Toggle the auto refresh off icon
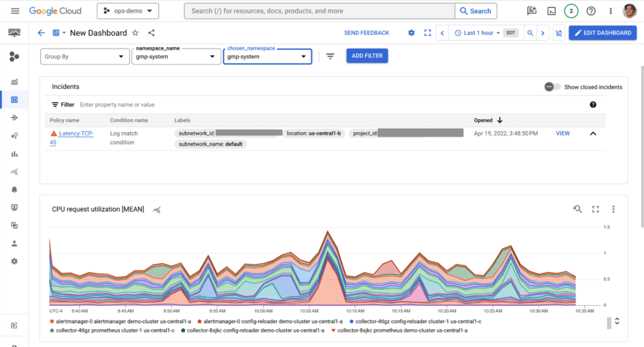644x347 pixels. tap(558, 33)
